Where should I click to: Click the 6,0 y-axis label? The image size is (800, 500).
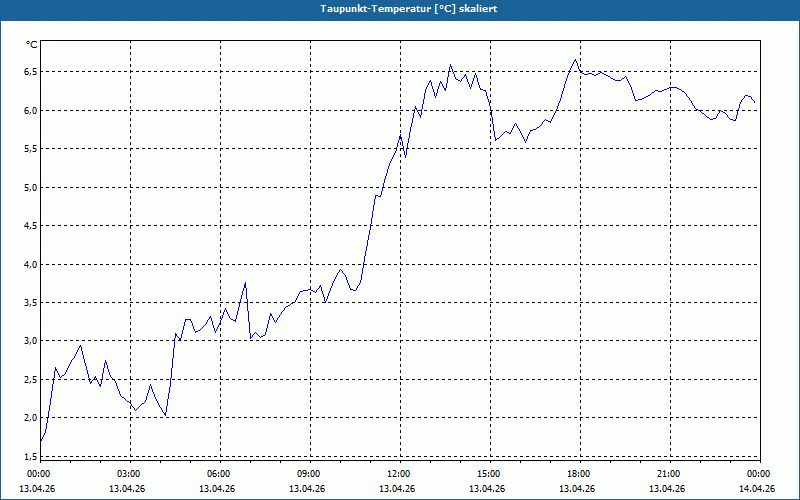[x=31, y=111]
